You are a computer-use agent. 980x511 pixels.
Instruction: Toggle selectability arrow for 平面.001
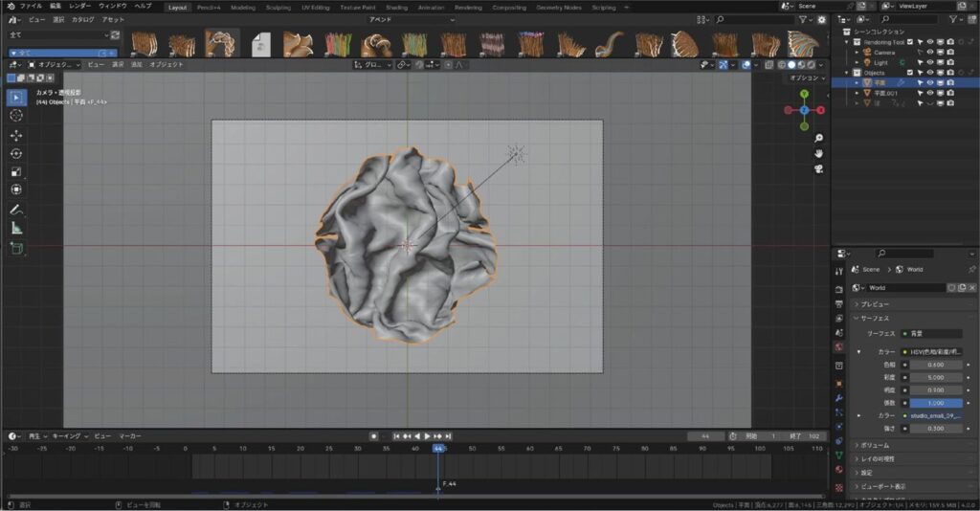[x=920, y=93]
